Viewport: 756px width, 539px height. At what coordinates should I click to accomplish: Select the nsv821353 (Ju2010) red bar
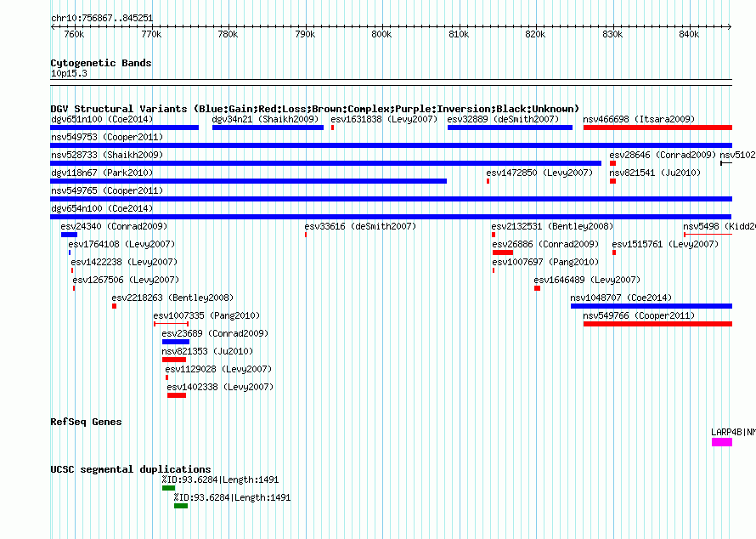tap(174, 360)
